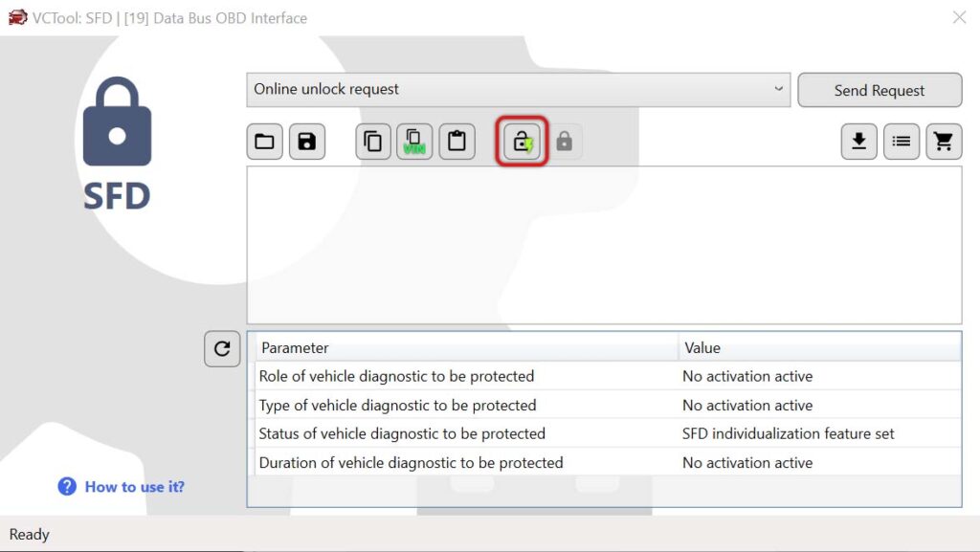Open the shopping cart icon
Screen dimensions: 980x552
pos(943,142)
